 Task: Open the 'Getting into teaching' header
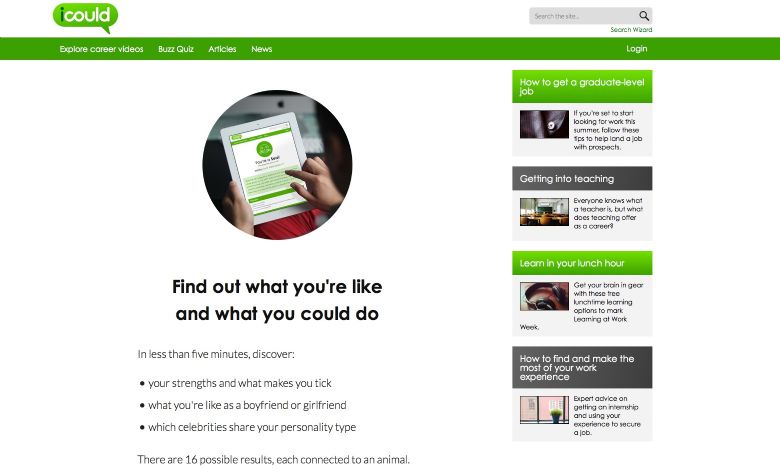pyautogui.click(x=582, y=179)
